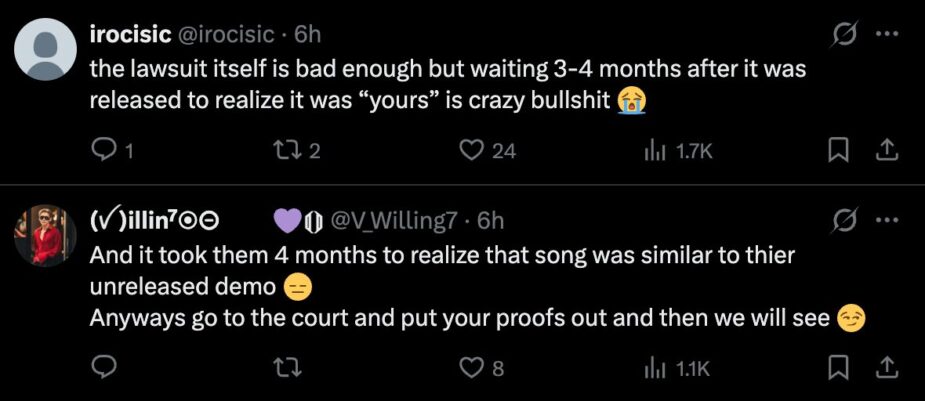925x401 pixels.
Task: View analytics showing 1.7K views
Action: pyautogui.click(x=678, y=152)
